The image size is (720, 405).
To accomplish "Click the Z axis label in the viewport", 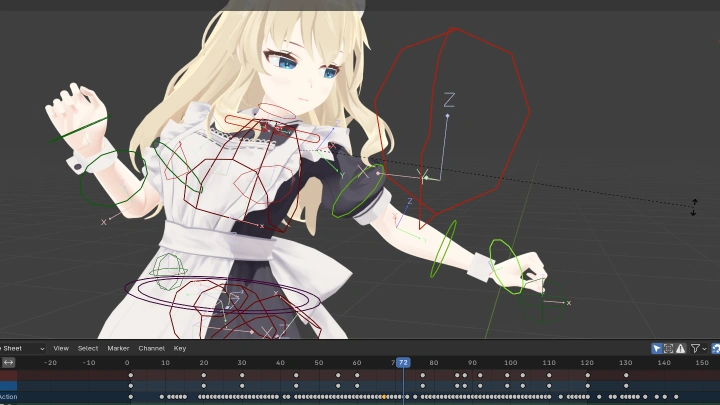I will pyautogui.click(x=449, y=99).
